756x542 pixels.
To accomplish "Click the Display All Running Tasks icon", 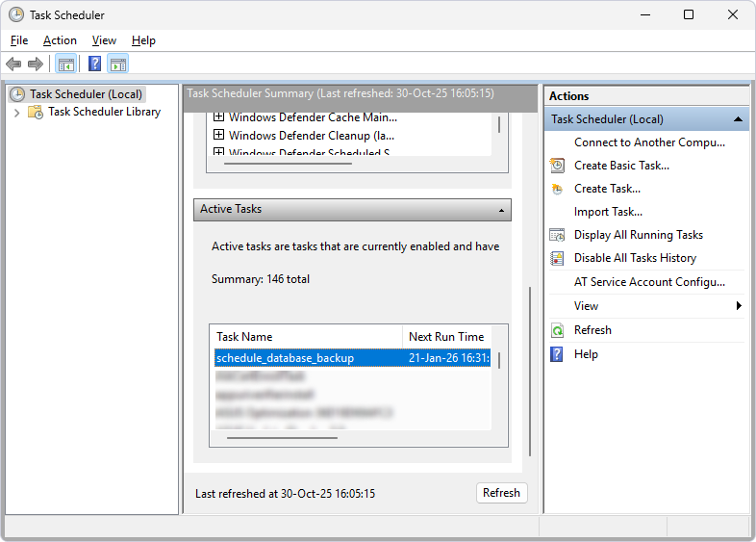I will coord(557,235).
